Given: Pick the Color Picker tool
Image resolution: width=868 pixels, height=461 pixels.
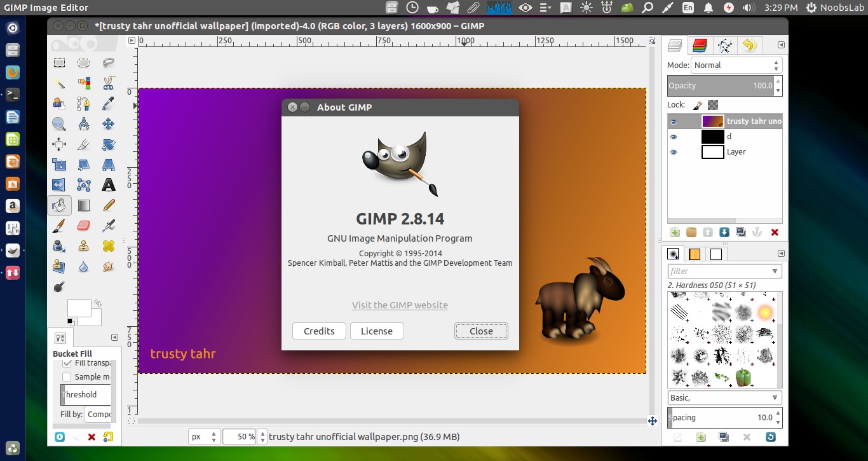Looking at the screenshot, I should tap(109, 102).
